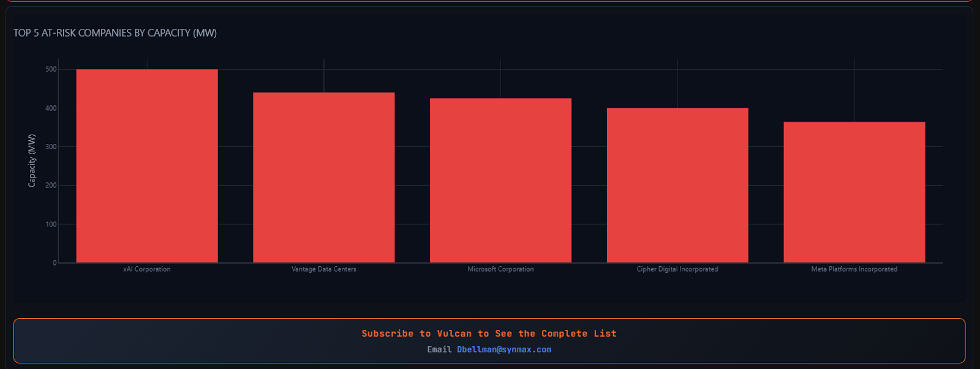Click the chart title Top 5 At-Risk Companies
Viewport: 980px width, 369px height.
tap(115, 33)
